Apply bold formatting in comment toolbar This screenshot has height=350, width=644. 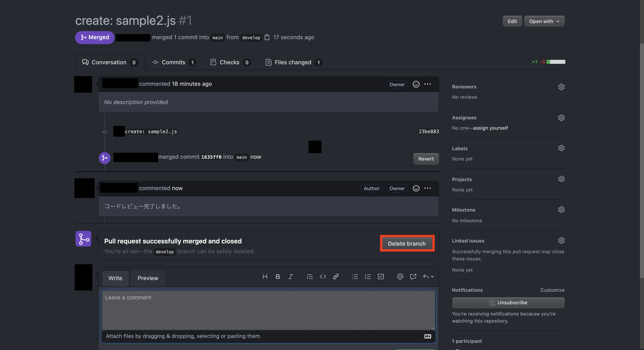(x=278, y=276)
